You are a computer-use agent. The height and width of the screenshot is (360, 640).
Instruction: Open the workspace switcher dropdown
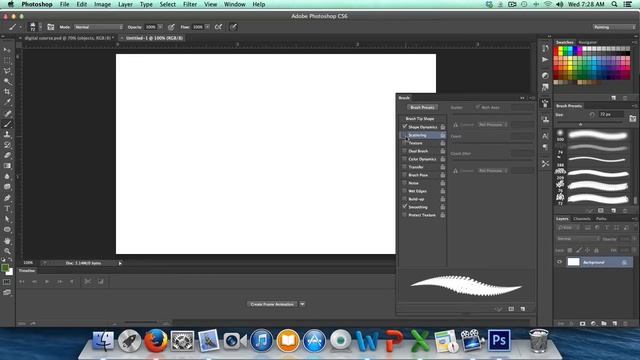(x=614, y=27)
